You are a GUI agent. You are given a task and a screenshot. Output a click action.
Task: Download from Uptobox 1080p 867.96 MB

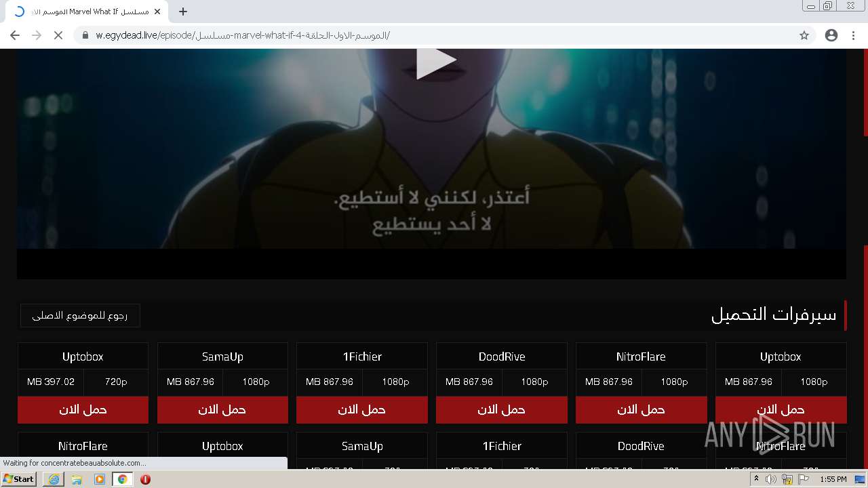click(x=781, y=409)
